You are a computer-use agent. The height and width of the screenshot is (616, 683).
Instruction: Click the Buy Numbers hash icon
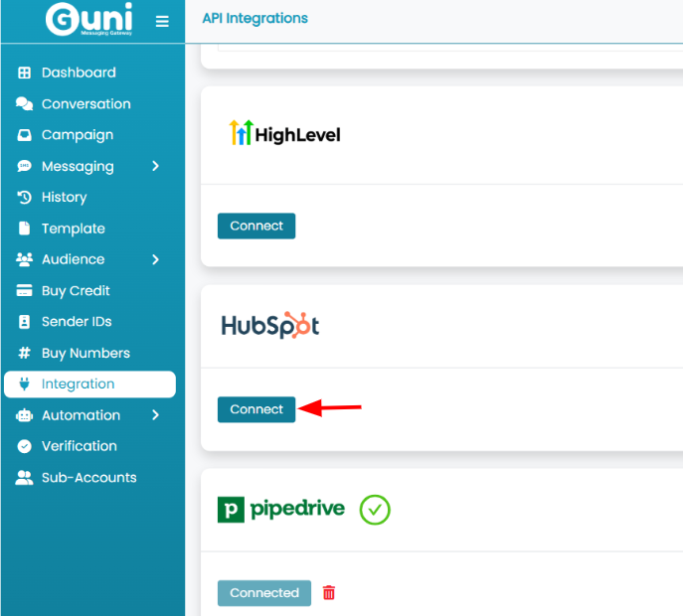[25, 353]
